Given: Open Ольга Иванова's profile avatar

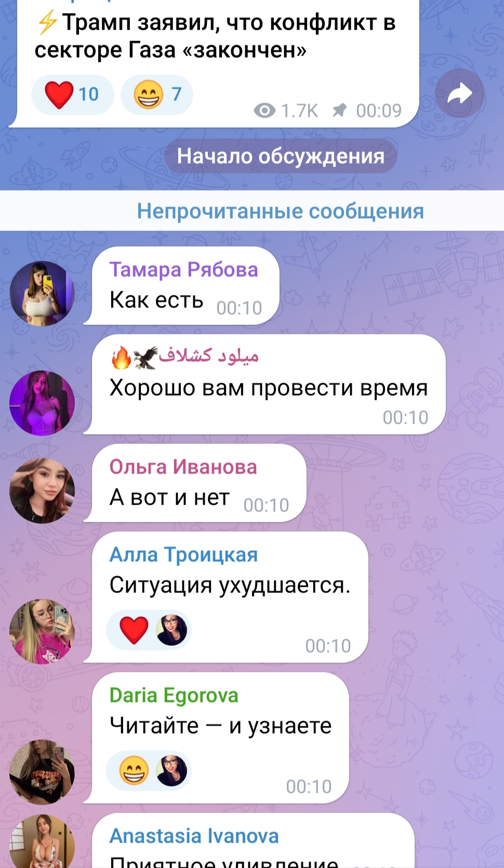Looking at the screenshot, I should point(42,491).
